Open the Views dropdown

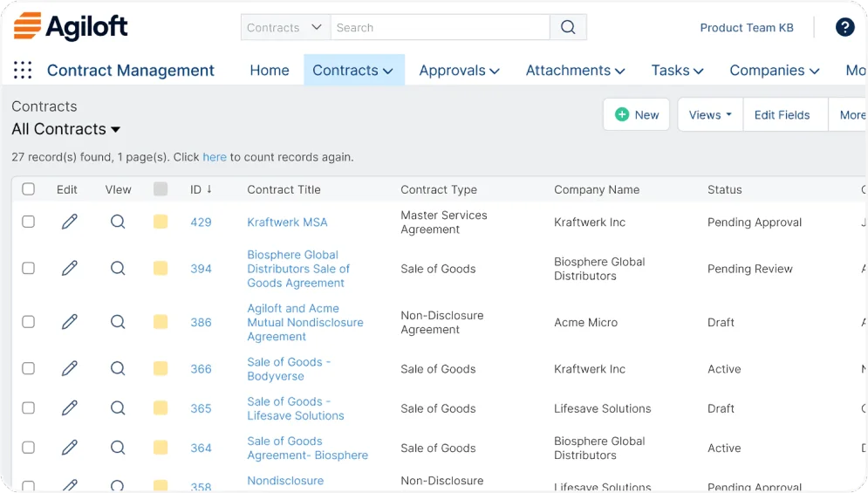pos(710,114)
